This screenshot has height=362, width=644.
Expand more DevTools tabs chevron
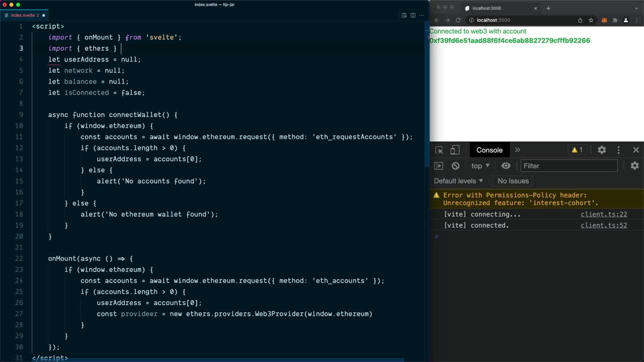coord(517,150)
